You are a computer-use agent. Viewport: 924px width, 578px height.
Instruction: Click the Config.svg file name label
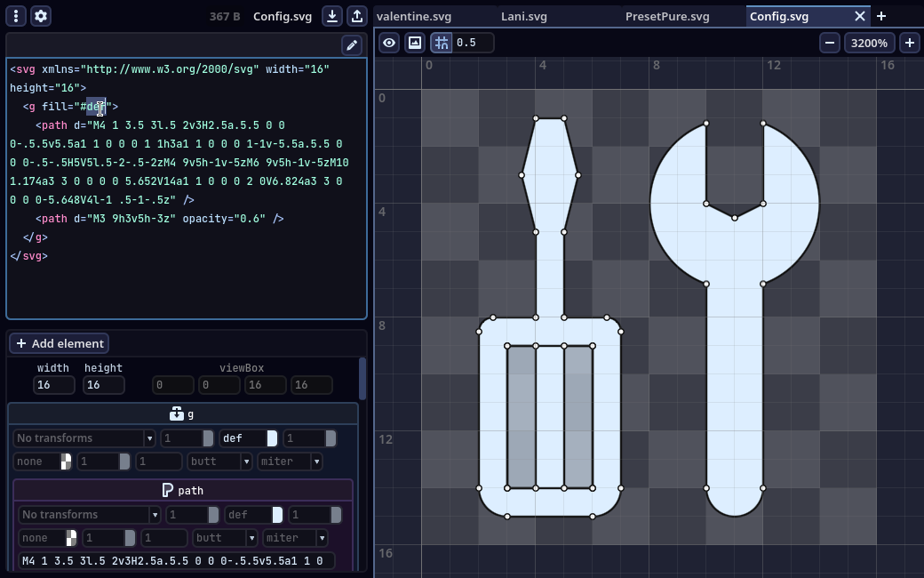point(283,17)
